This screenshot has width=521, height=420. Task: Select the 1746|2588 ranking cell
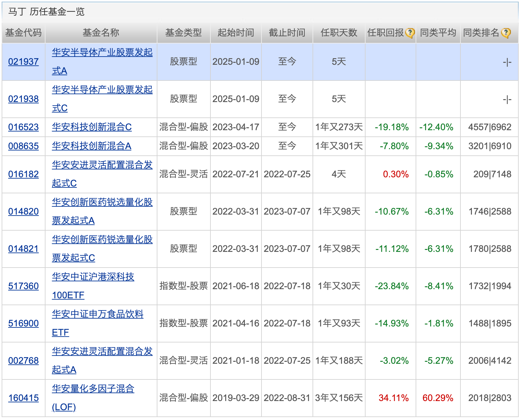pos(490,212)
